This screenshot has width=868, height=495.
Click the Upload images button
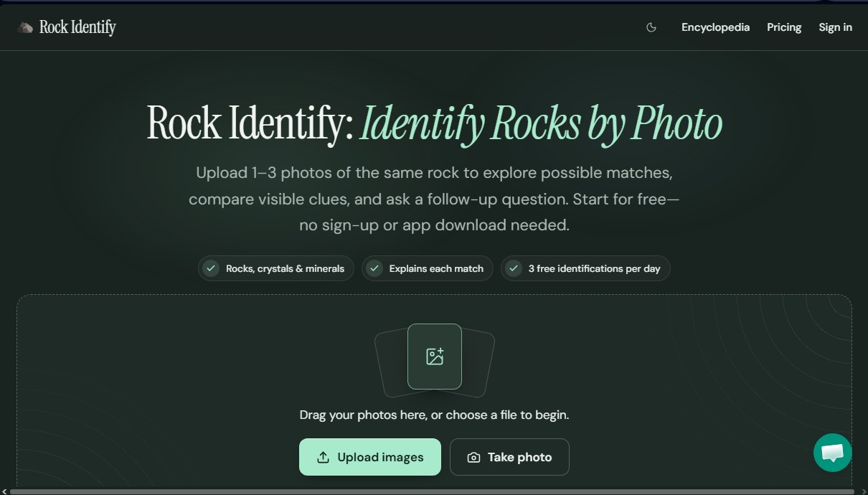pos(370,457)
